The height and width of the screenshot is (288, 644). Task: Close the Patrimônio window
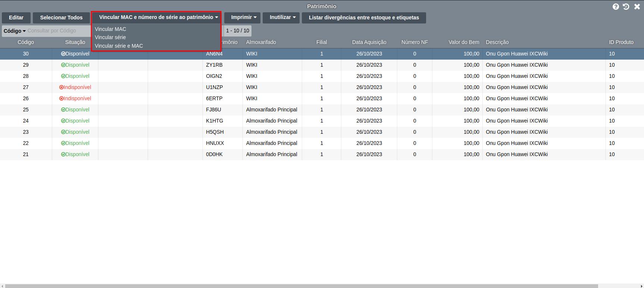(x=637, y=7)
